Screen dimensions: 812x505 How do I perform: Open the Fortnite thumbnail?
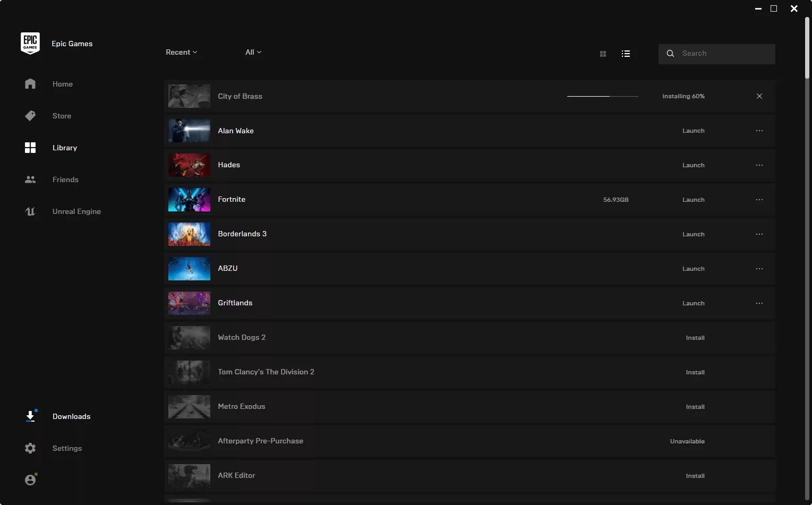point(189,200)
